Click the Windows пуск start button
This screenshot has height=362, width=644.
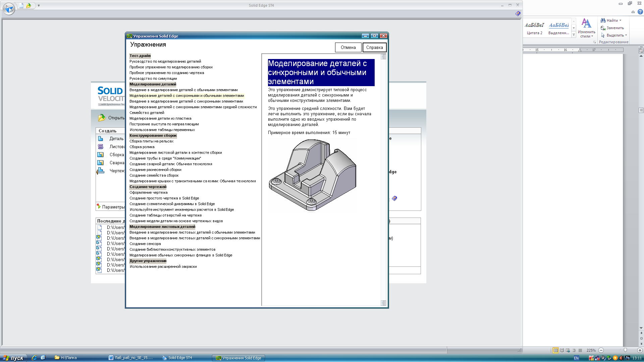[13, 358]
